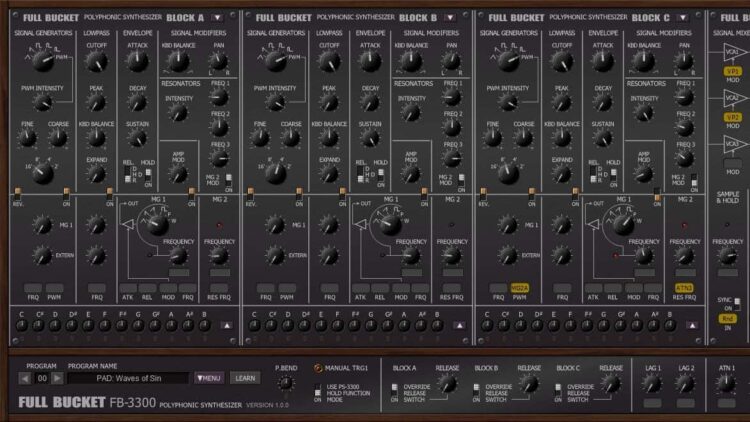Click Block A Cutoff knob
Image resolution: width=750 pixels, height=422 pixels.
pos(97,61)
